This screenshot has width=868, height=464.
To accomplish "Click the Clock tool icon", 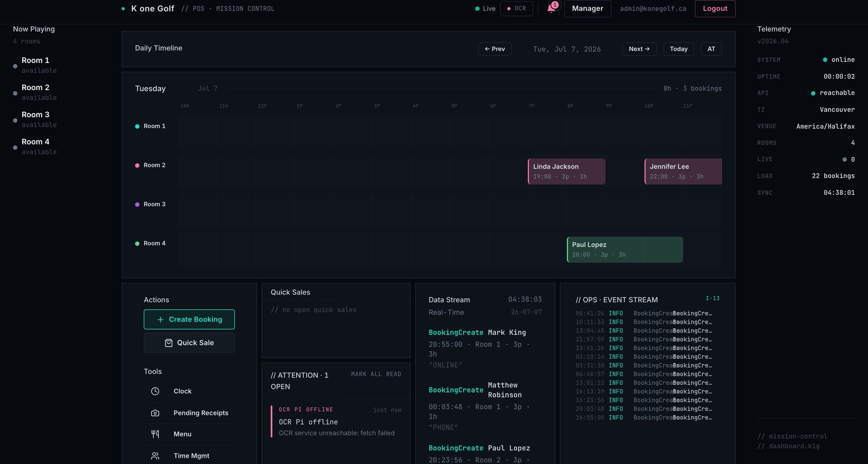I will (x=155, y=391).
